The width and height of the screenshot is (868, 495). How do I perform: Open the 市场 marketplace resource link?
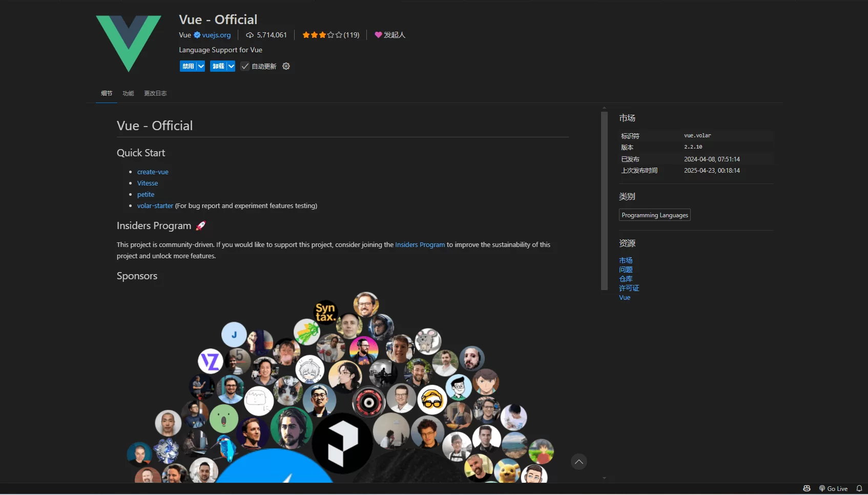(626, 260)
